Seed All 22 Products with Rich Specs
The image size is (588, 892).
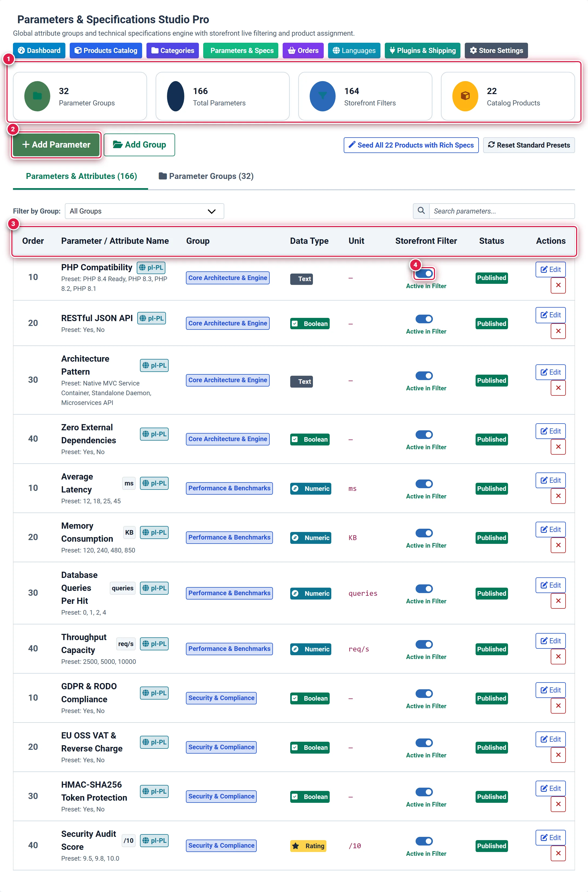tap(411, 145)
